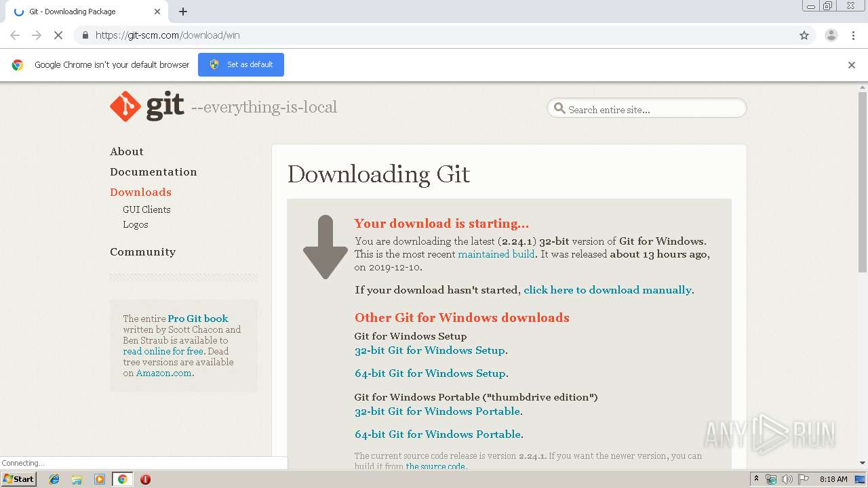Click the Chrome logo in the info bar
This screenshot has width=868, height=488.
pyautogui.click(x=18, y=65)
